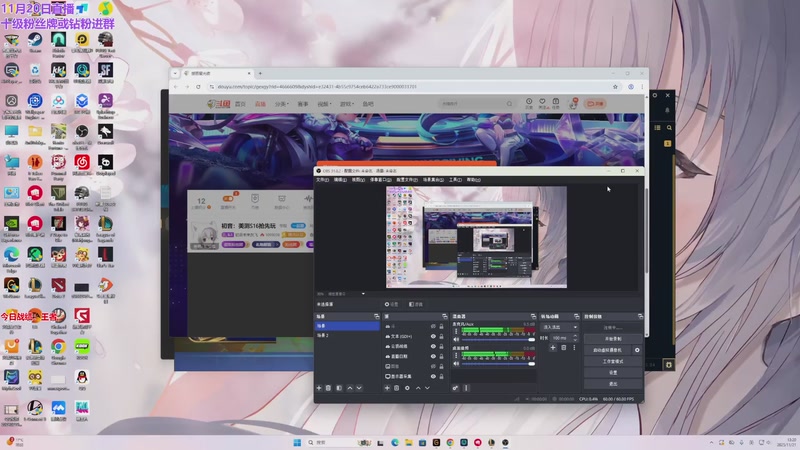
Task: Add a new scene in OBS Scenes panel
Action: click(x=319, y=388)
